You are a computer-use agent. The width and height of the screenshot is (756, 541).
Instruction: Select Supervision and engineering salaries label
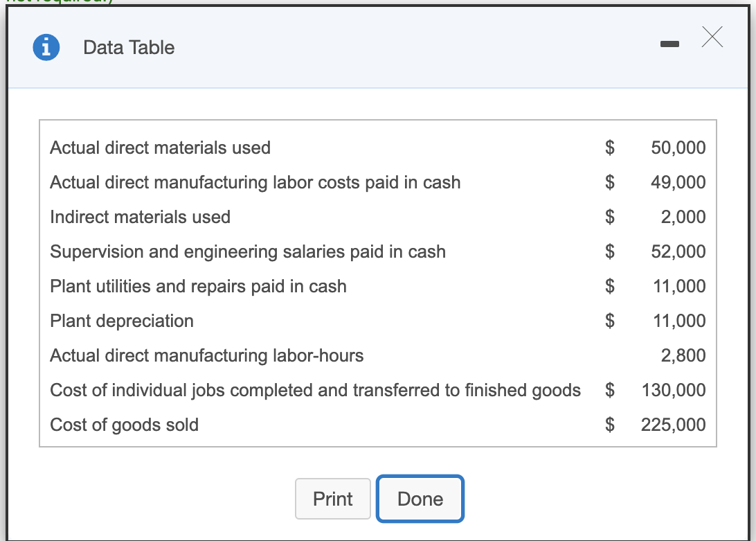pyautogui.click(x=247, y=251)
